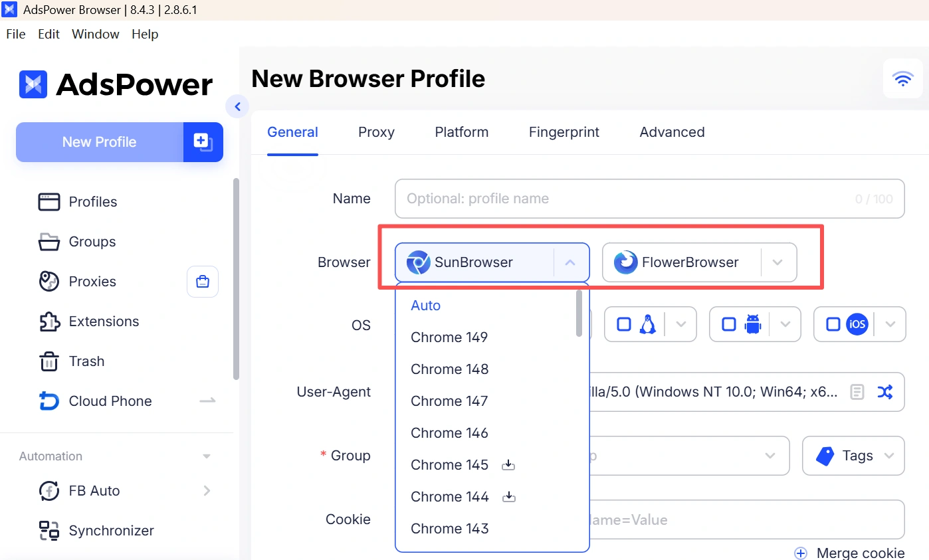Tick the iOS OS checkbox
The height and width of the screenshot is (560, 929).
(x=833, y=324)
